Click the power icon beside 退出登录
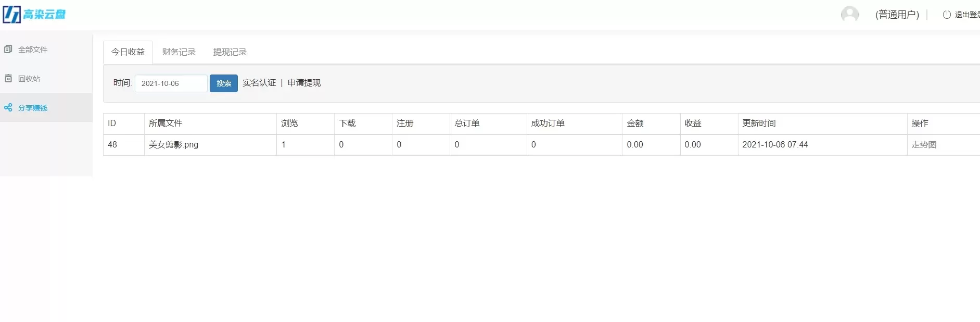980x322 pixels. (947, 15)
